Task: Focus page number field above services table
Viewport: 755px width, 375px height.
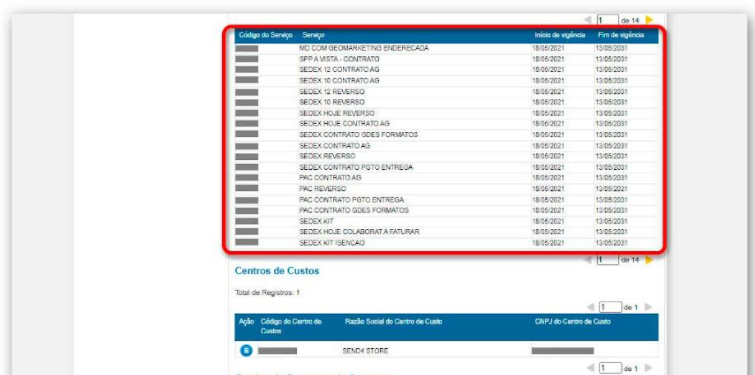Action: 608,20
